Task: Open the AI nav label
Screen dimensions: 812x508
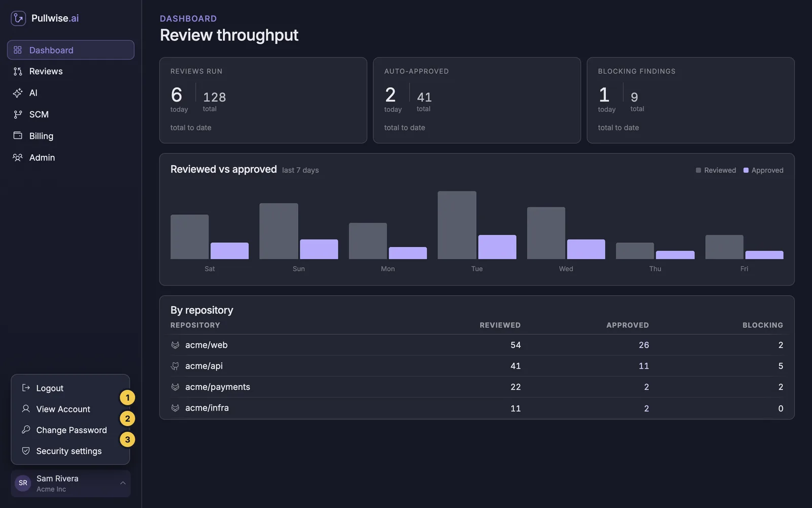Action: (x=33, y=93)
